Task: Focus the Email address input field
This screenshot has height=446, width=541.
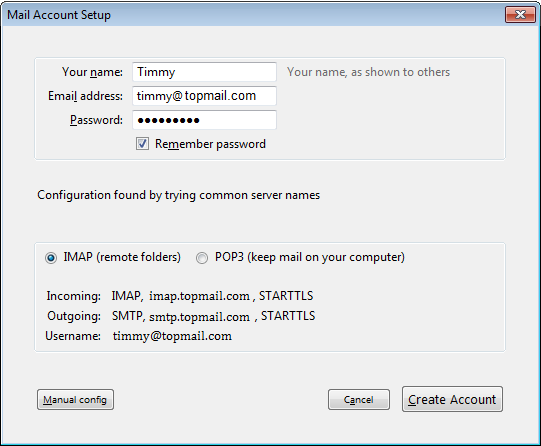Action: click(204, 96)
